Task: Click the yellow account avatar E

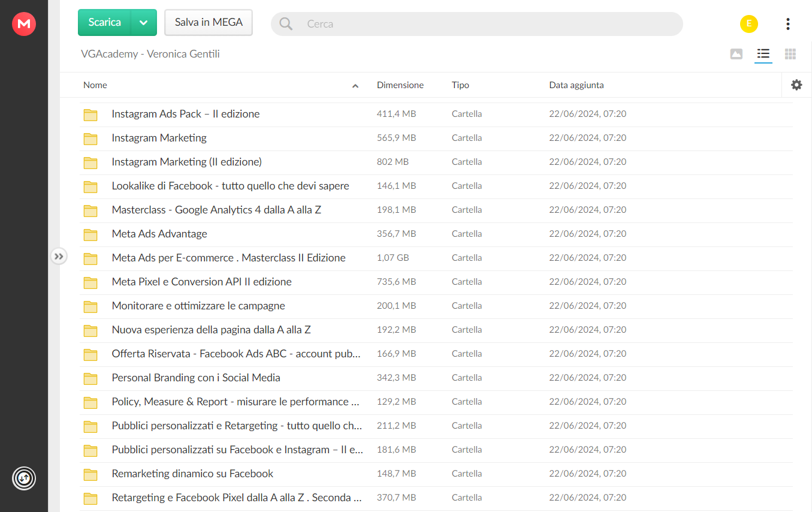Action: coord(749,24)
